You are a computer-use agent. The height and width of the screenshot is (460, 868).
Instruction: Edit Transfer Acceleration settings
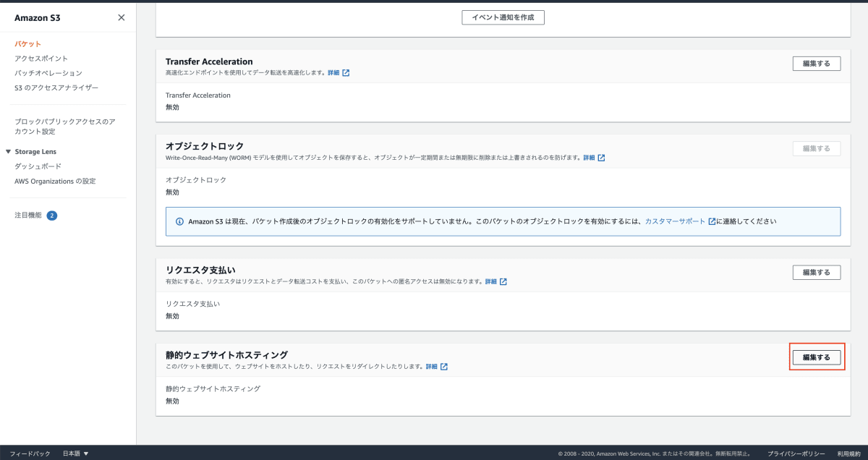(817, 64)
